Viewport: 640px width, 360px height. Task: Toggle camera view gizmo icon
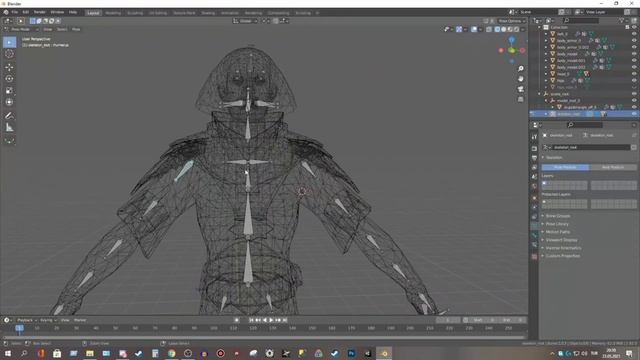click(x=520, y=89)
